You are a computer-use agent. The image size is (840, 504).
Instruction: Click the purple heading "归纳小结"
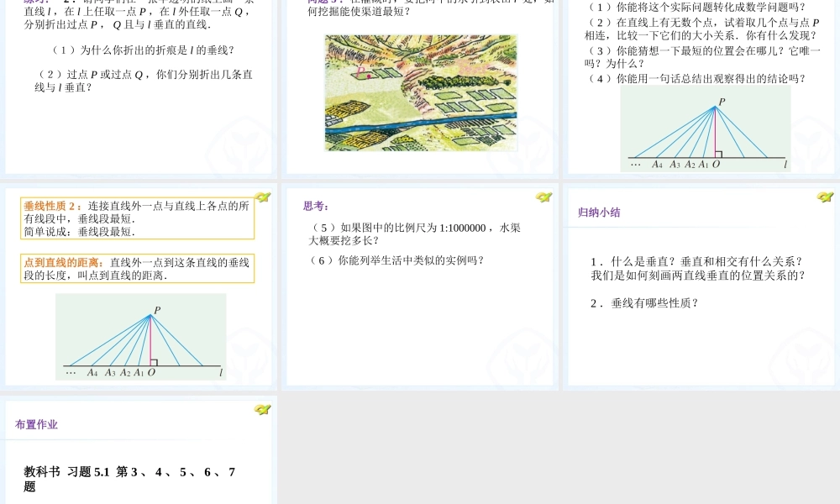click(599, 213)
